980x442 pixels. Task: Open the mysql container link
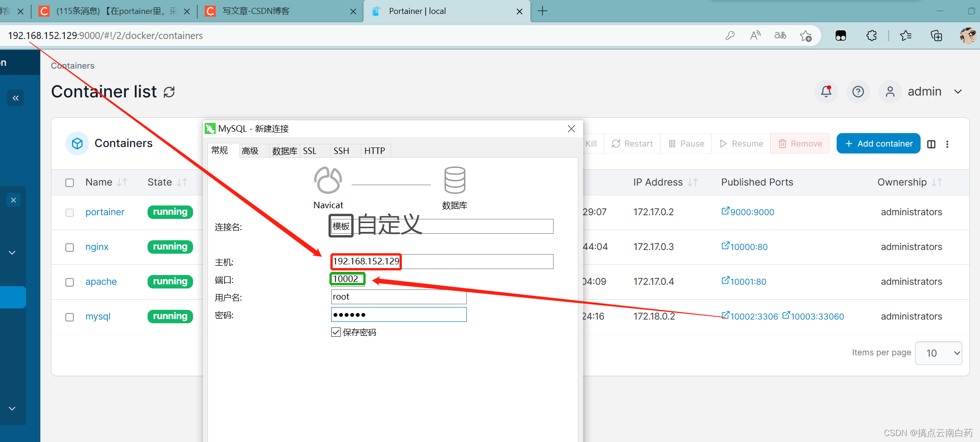98,316
